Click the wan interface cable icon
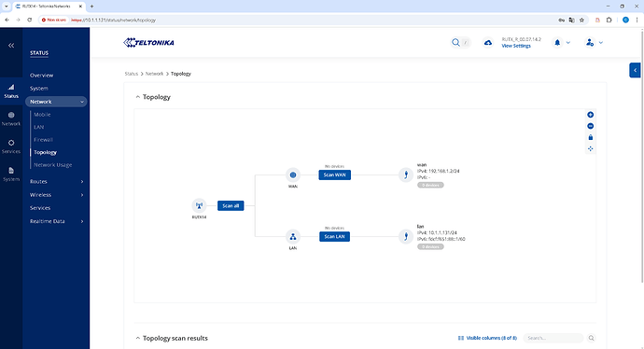The image size is (644, 349). pyautogui.click(x=406, y=174)
